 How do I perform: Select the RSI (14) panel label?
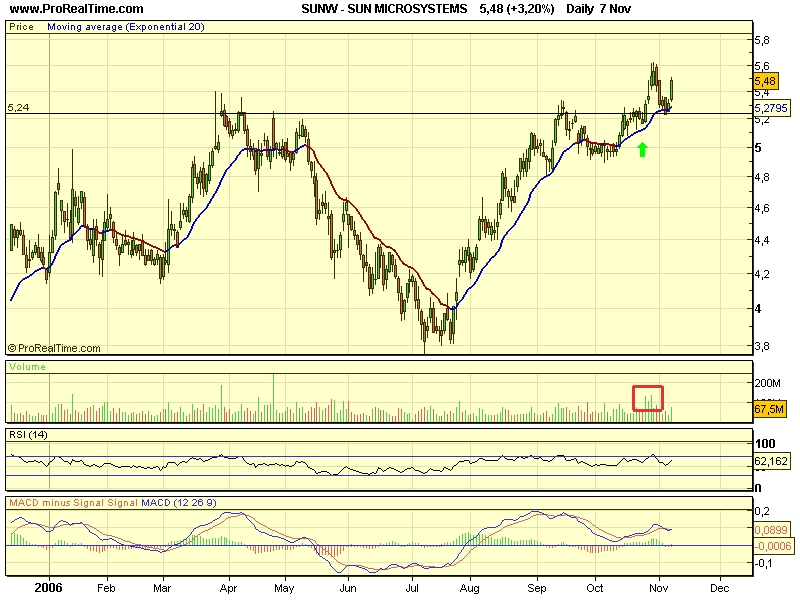tap(28, 435)
